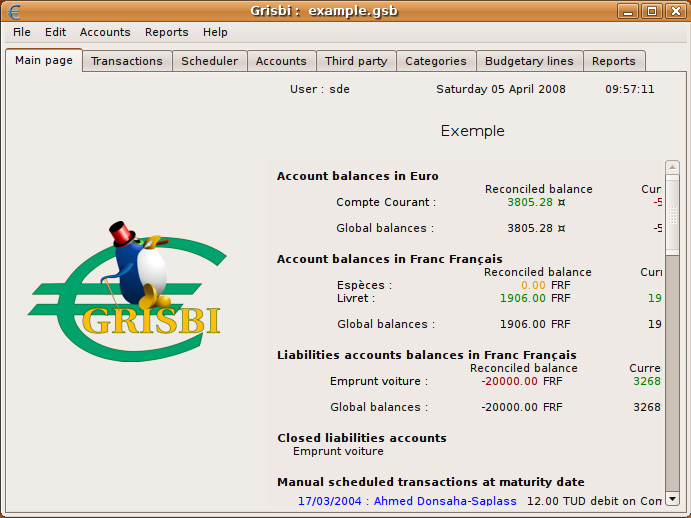691x518 pixels.
Task: Close the Grisbi window
Action: tap(676, 11)
